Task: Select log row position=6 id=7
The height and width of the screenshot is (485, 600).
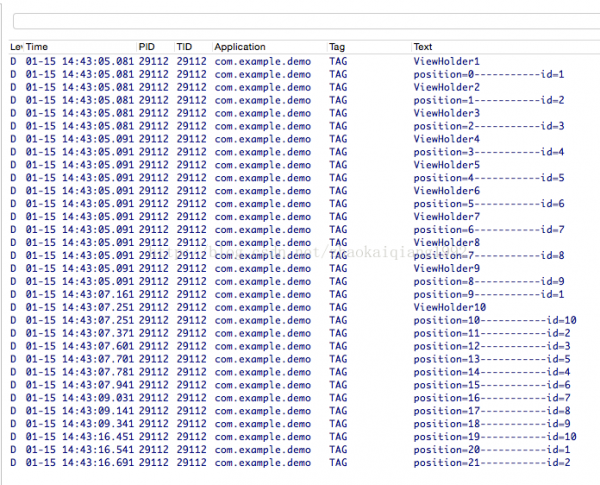Action: tap(304, 230)
